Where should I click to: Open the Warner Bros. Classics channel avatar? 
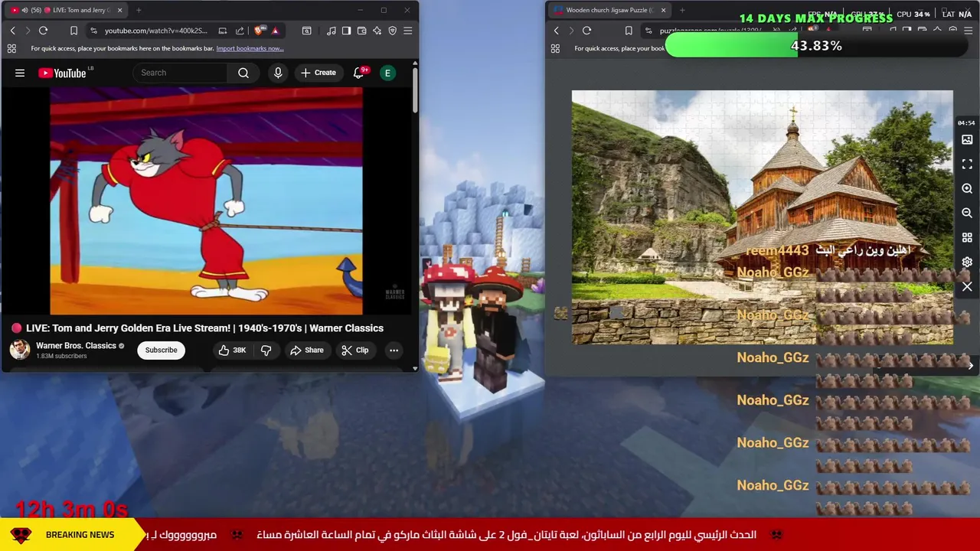pos(20,350)
